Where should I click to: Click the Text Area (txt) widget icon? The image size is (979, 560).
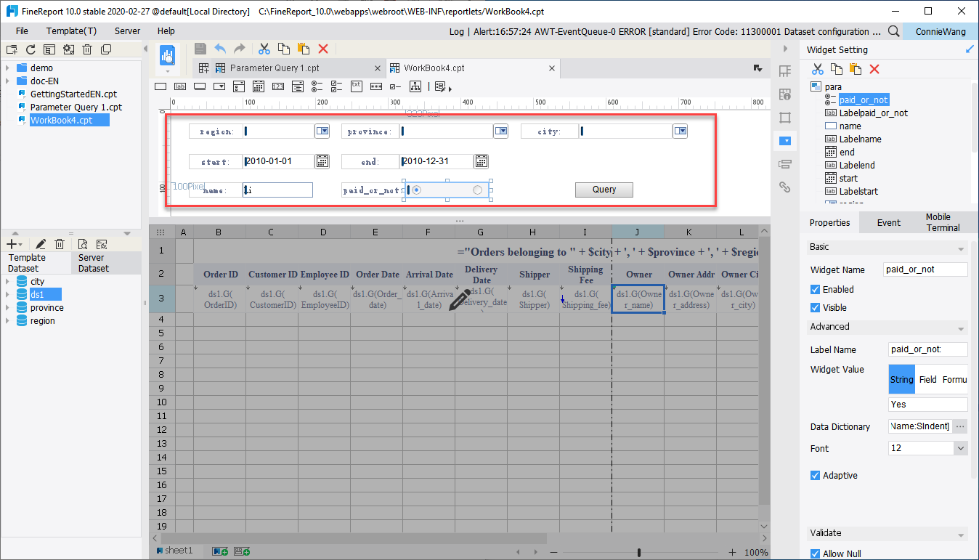point(356,86)
